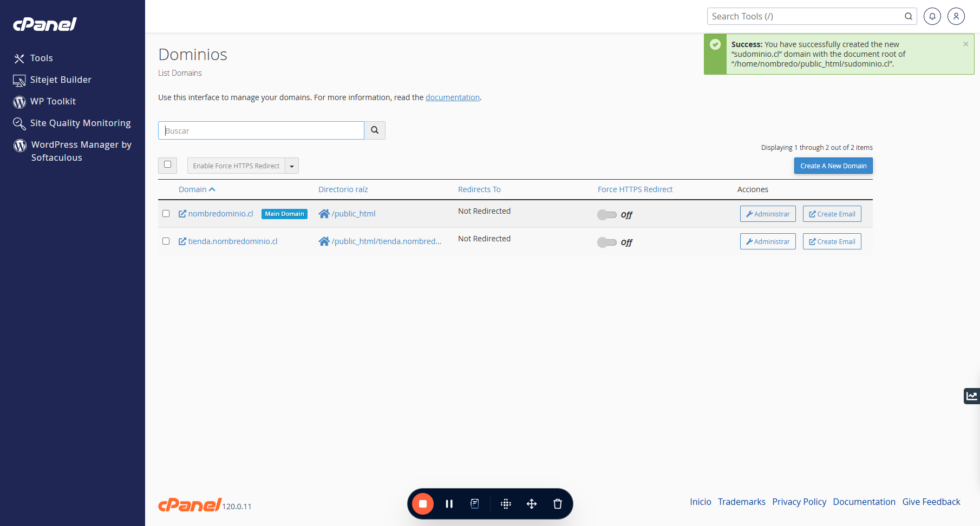Screen dimensions: 980x526
Task: Toggle Force HTTPS Redirect for nombredominio.cl
Action: 607,215
